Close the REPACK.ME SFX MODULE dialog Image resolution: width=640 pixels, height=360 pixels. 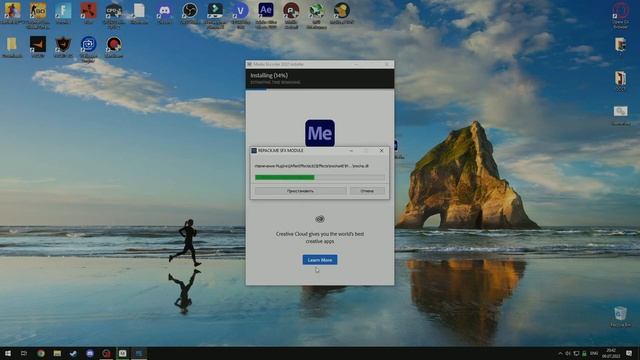tap(381, 151)
